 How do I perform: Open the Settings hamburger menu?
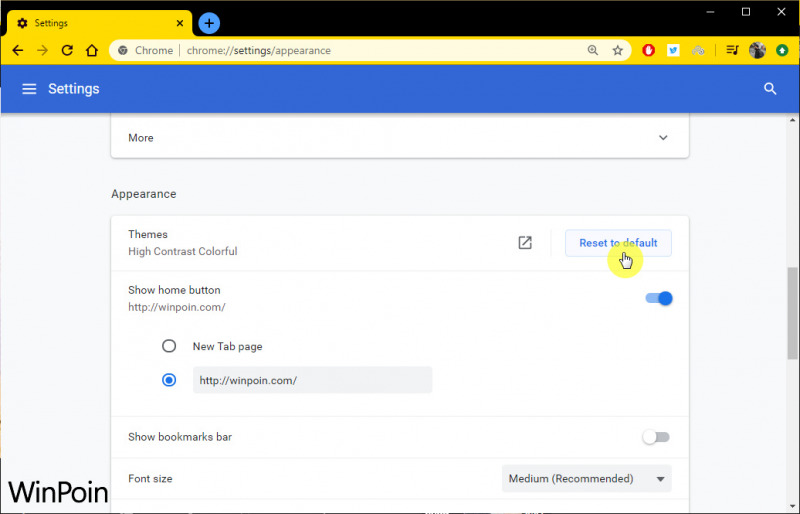tap(29, 89)
